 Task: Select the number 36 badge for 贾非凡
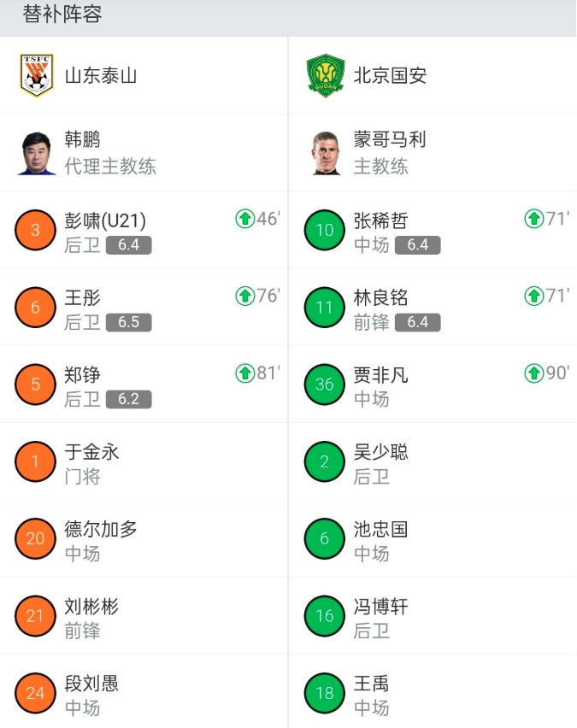coord(323,385)
